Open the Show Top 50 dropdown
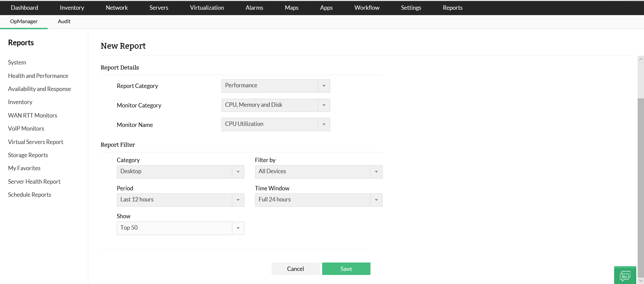This screenshot has width=644, height=284. click(238, 228)
